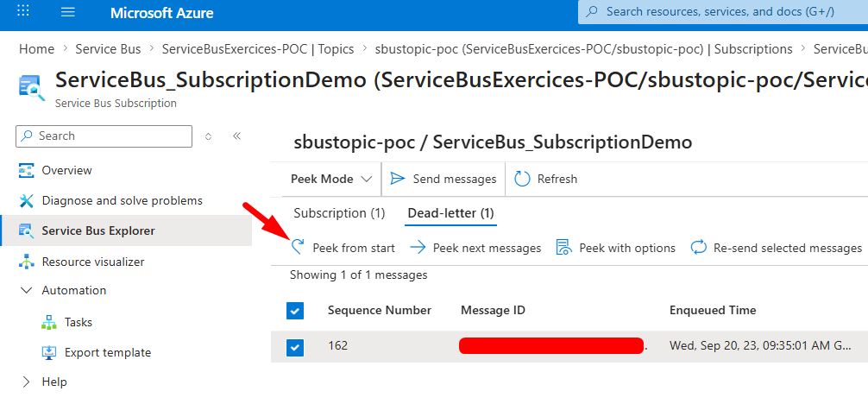Click the Overview icon
The height and width of the screenshot is (404, 868).
click(27, 171)
